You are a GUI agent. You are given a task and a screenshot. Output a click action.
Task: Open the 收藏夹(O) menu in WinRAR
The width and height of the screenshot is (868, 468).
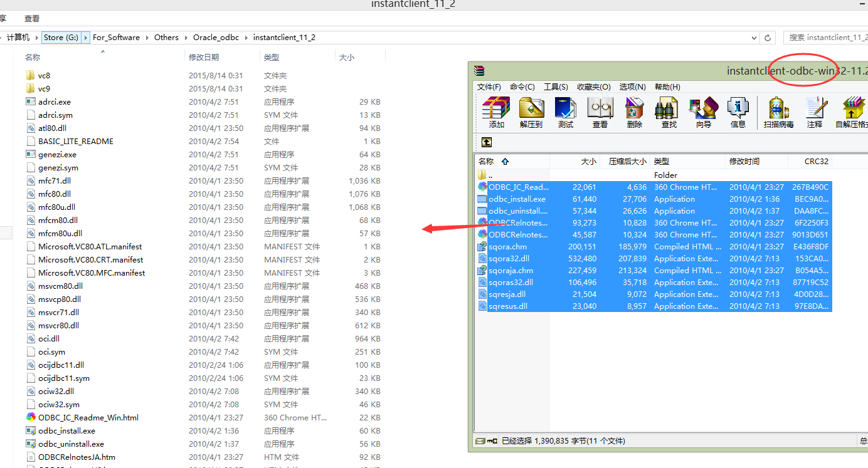pos(594,87)
